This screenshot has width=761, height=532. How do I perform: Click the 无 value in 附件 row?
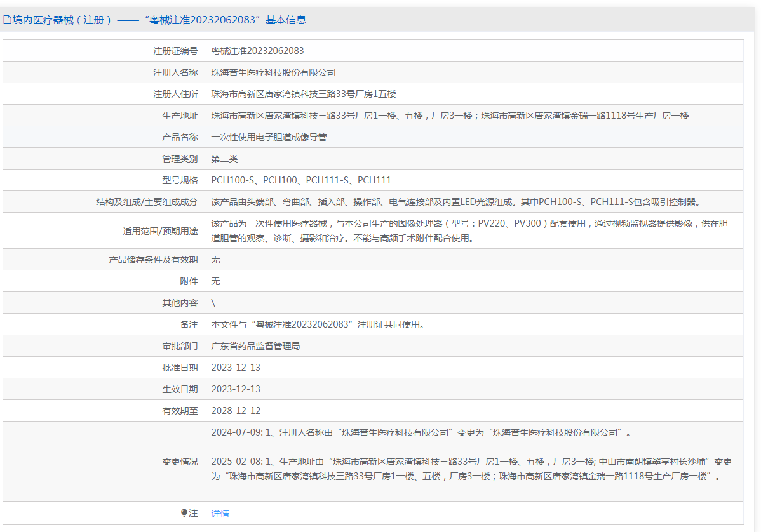[x=215, y=281]
